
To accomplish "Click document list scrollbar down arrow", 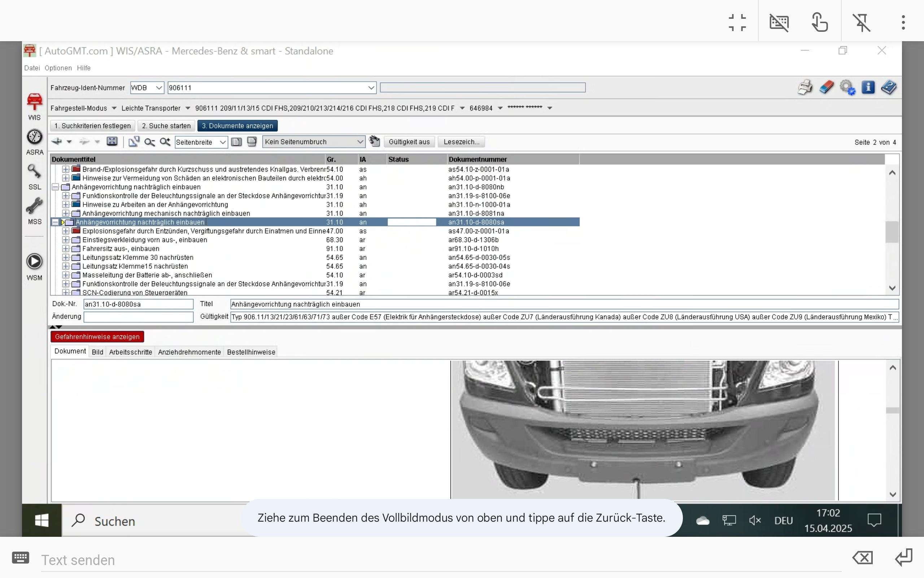I will [x=892, y=288].
